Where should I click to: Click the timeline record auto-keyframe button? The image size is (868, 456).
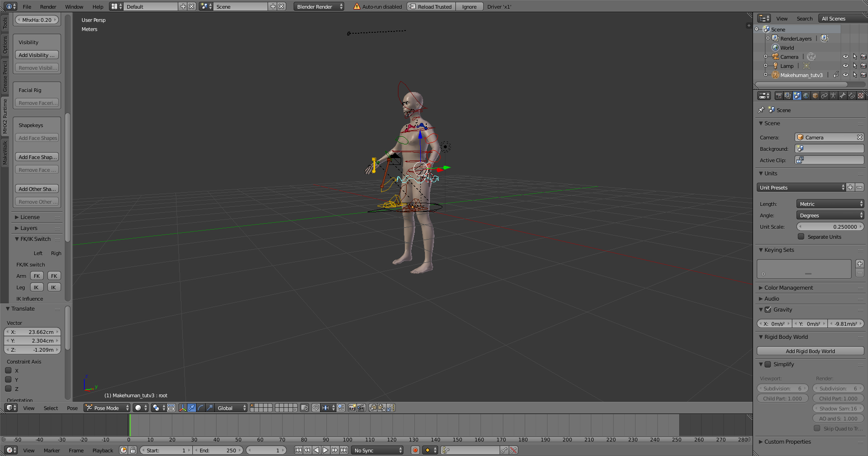click(415, 450)
